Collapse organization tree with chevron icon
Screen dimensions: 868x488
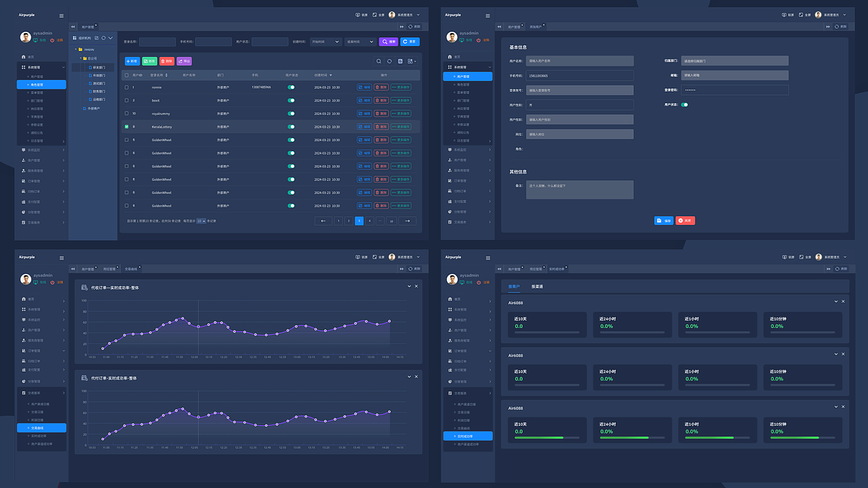pyautogui.click(x=111, y=38)
